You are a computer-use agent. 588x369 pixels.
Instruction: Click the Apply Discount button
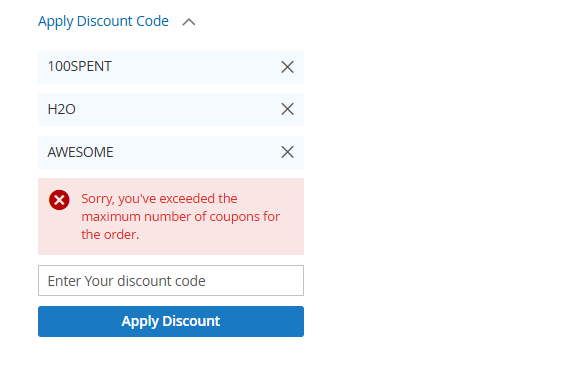pyautogui.click(x=171, y=321)
